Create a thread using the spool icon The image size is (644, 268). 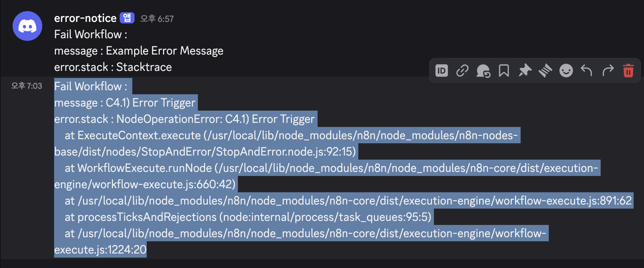545,71
